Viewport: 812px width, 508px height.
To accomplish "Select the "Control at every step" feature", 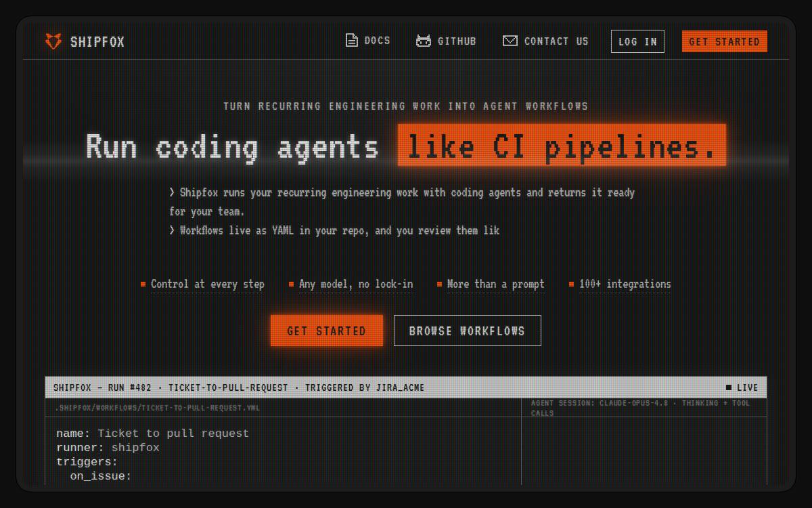I will 208,284.
